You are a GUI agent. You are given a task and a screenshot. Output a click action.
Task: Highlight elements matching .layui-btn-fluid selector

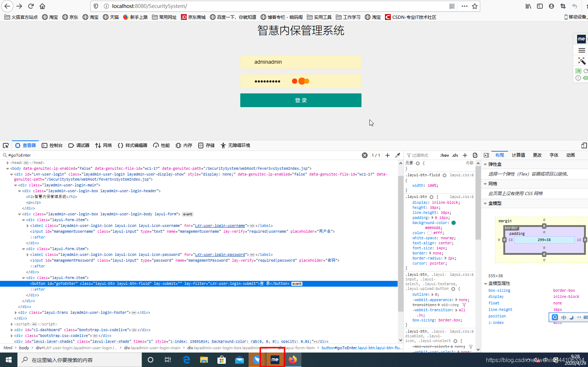[445, 175]
